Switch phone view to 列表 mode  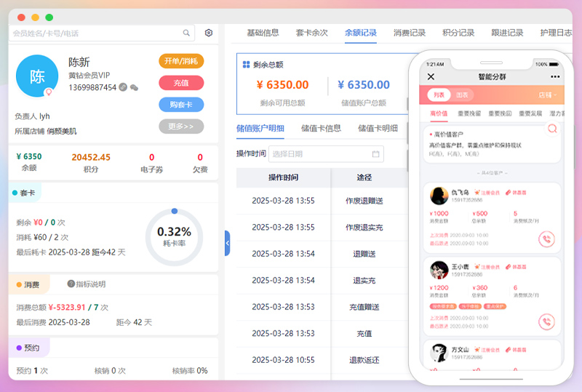click(x=439, y=95)
